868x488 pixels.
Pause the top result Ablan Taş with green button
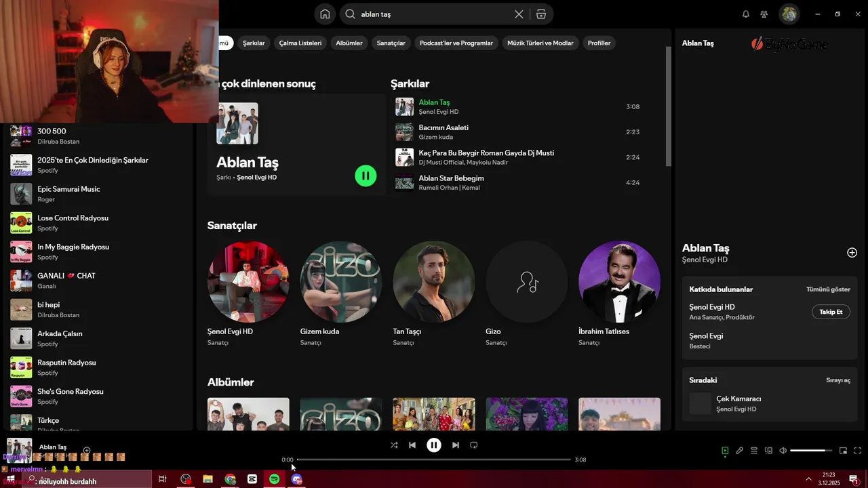tap(366, 176)
